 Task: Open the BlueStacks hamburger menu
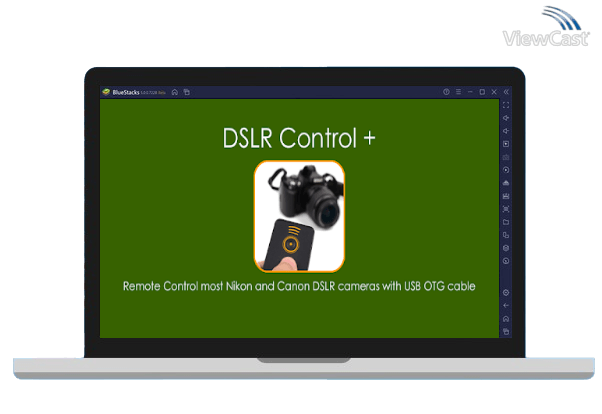[458, 92]
